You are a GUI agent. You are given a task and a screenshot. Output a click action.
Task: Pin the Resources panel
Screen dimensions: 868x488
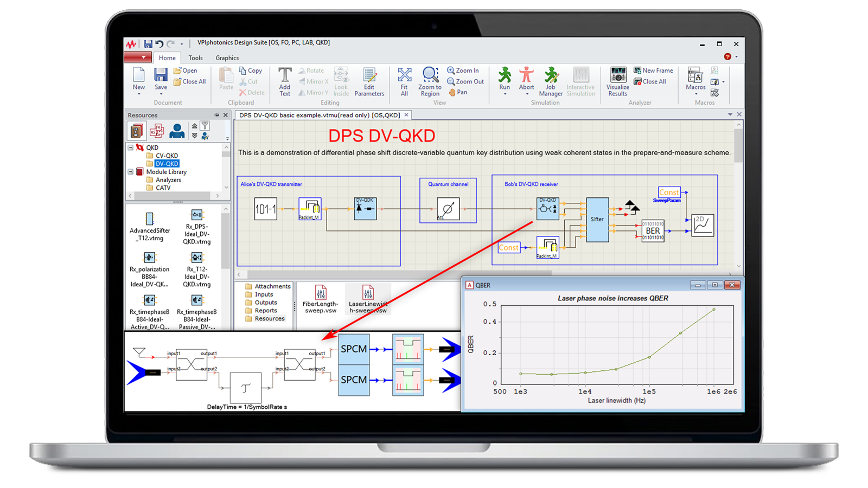click(x=216, y=115)
